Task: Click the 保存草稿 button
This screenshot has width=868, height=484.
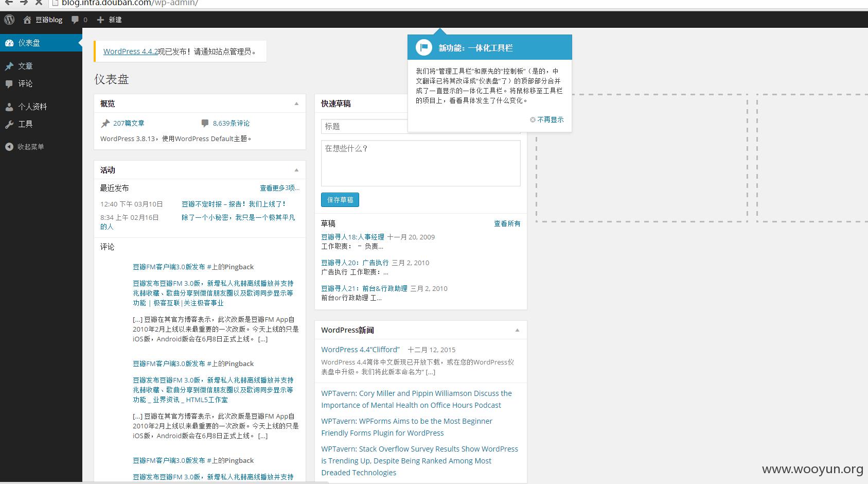Action: (x=340, y=200)
